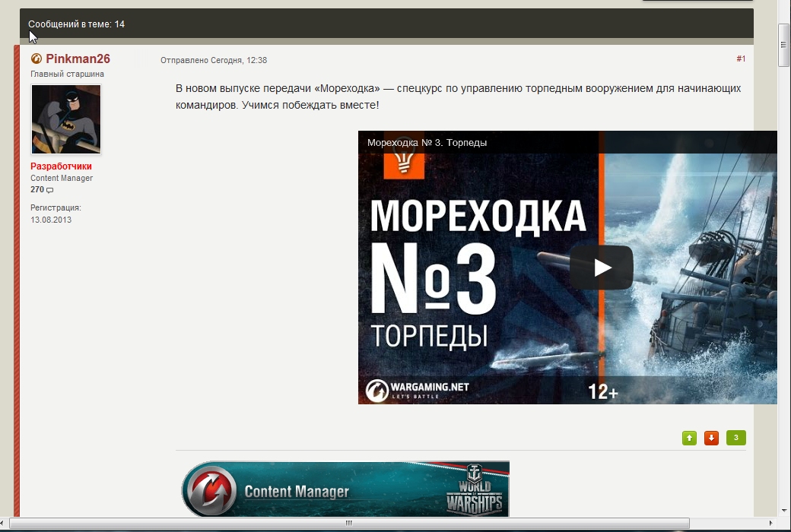The image size is (791, 532).
Task: Click the Отправлено Сегодня, 12:38 timestamp
Action: pos(214,60)
